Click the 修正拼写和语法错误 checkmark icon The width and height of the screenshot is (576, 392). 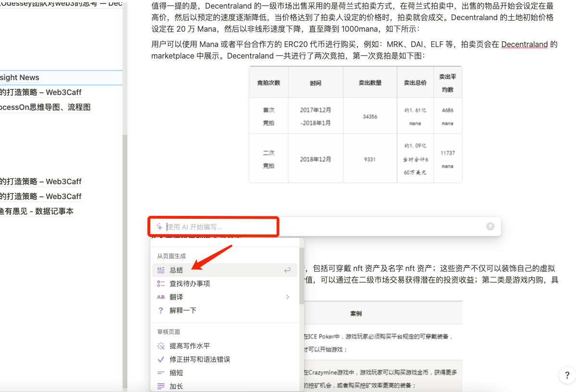pos(161,359)
